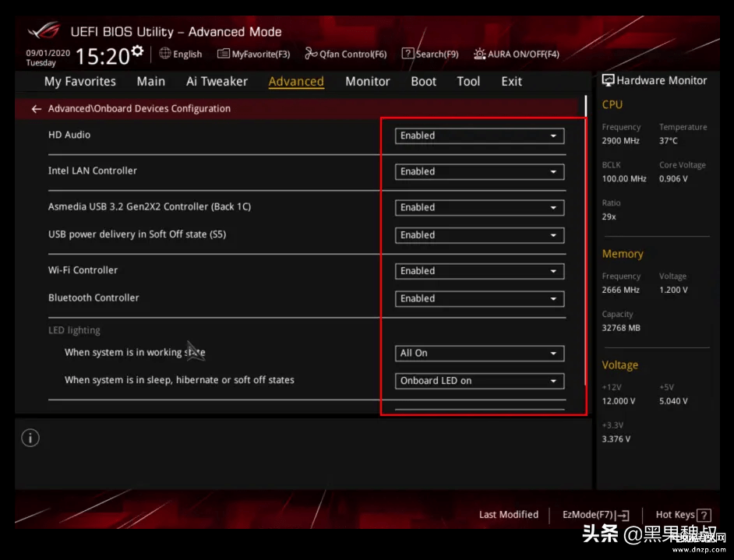This screenshot has width=734, height=560.
Task: Click the 09/01/2020 date
Action: [x=48, y=53]
